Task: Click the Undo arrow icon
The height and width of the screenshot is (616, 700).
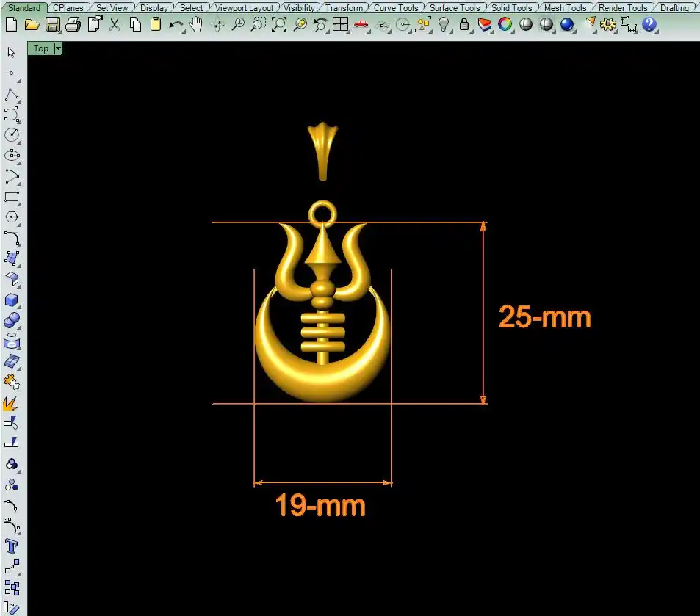Action: coord(176,25)
